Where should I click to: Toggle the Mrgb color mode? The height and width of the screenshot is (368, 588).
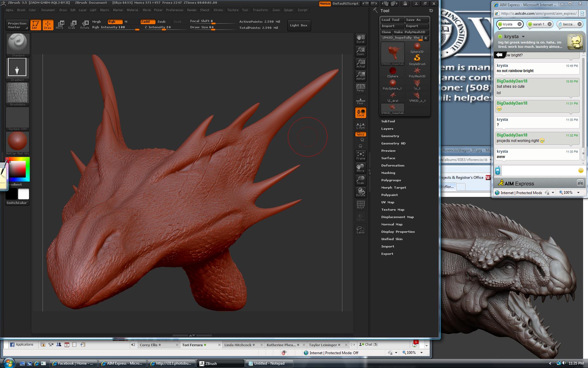97,22
